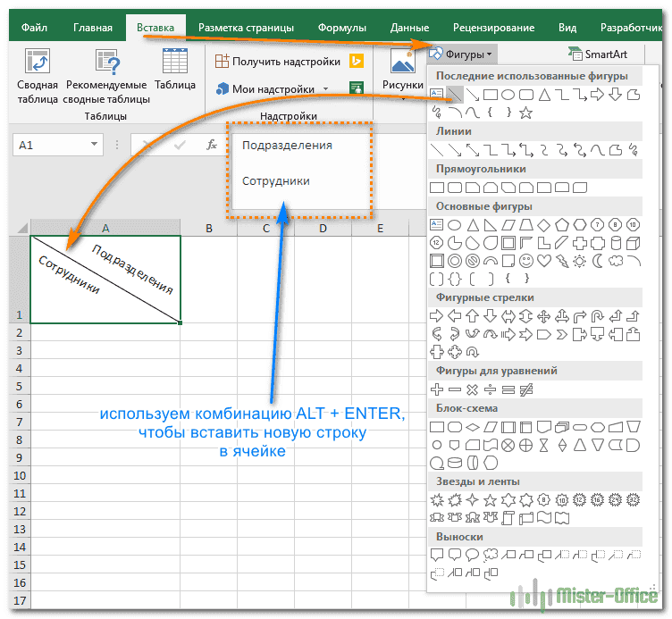Open the Рисунки pictures button

tap(403, 71)
